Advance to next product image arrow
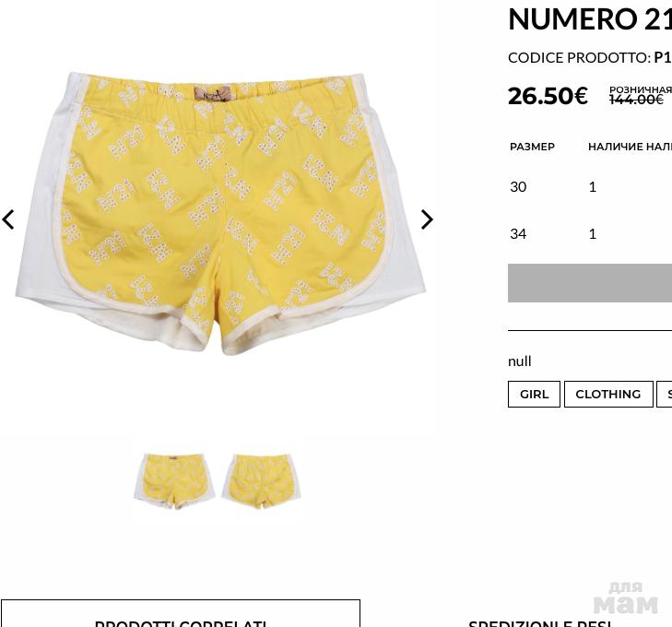The image size is (672, 627). tap(427, 219)
